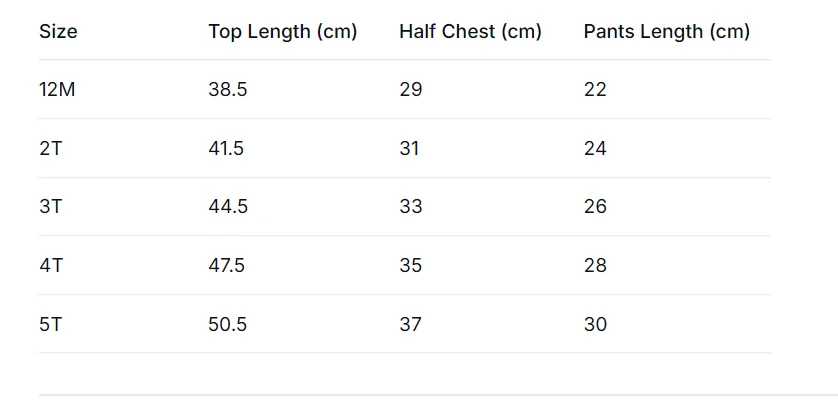The height and width of the screenshot is (400, 838).
Task: Click the Pants Length (cm) header
Action: pos(666,32)
